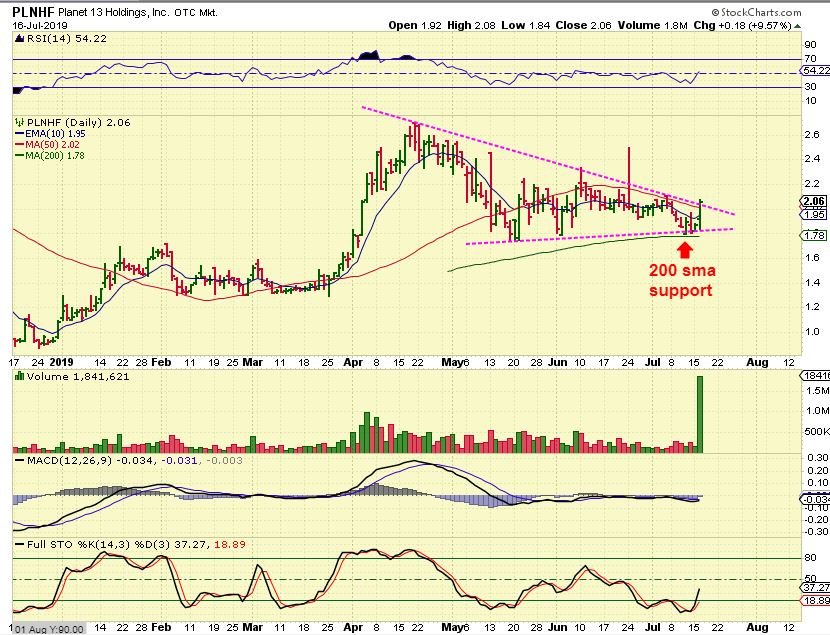Click the 2019 label on the upper date axis
The height and width of the screenshot is (635, 830).
coord(61,362)
